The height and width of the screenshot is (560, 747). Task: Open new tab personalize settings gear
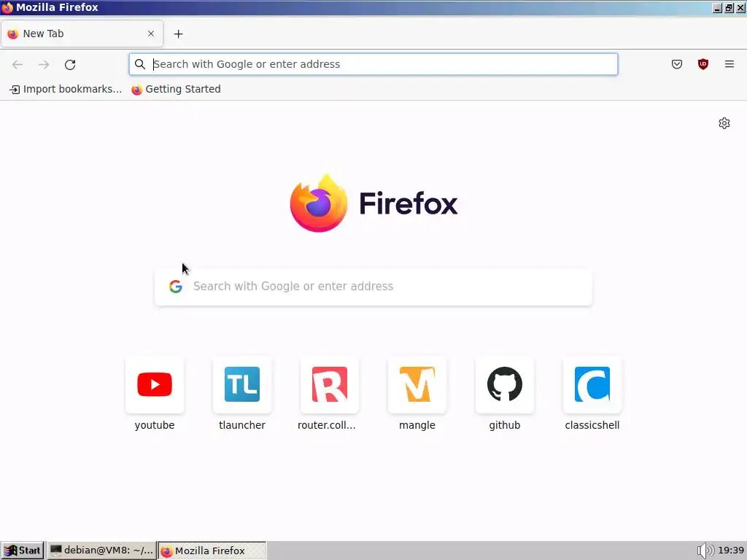pyautogui.click(x=724, y=123)
